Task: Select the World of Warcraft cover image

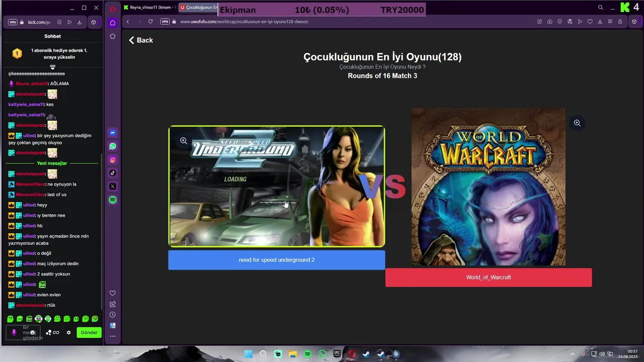Action: pos(489,187)
